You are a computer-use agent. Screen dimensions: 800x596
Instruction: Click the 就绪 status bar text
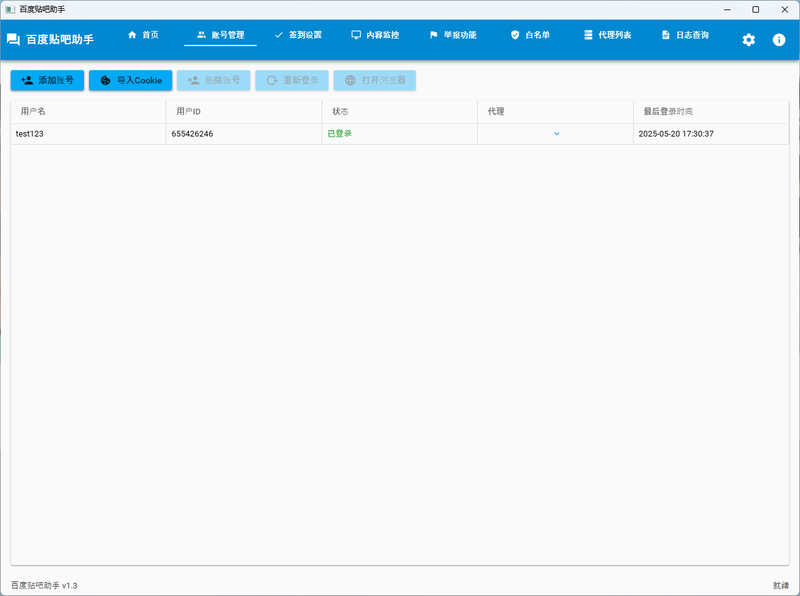(x=781, y=585)
